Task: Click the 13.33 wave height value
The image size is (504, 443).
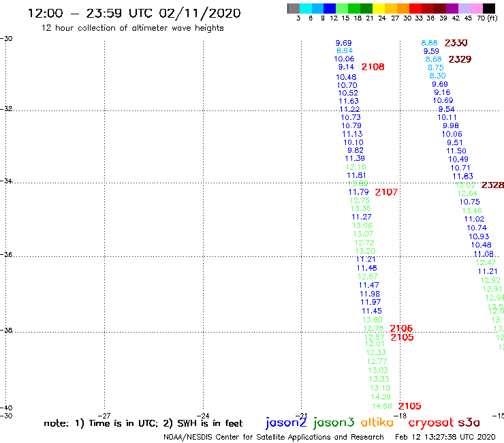Action: coord(379,379)
